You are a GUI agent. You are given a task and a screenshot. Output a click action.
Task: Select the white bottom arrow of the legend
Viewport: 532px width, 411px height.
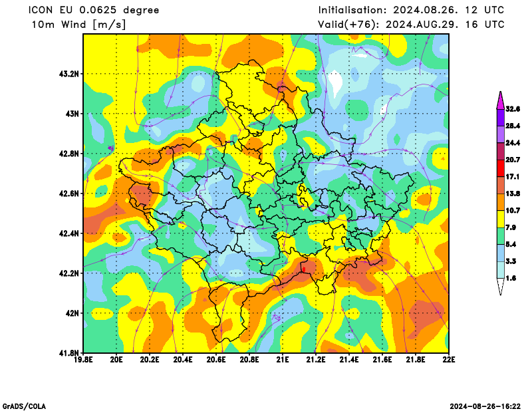pyautogui.click(x=501, y=287)
